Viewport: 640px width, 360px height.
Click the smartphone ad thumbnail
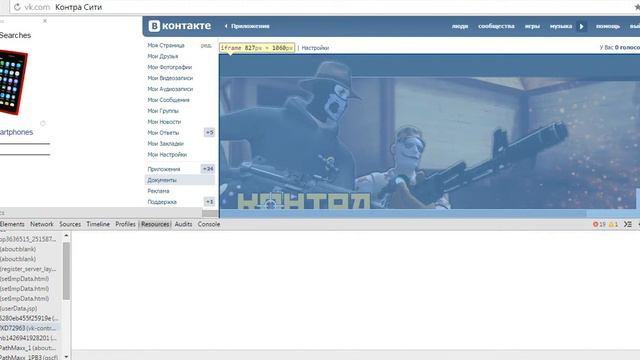12,82
